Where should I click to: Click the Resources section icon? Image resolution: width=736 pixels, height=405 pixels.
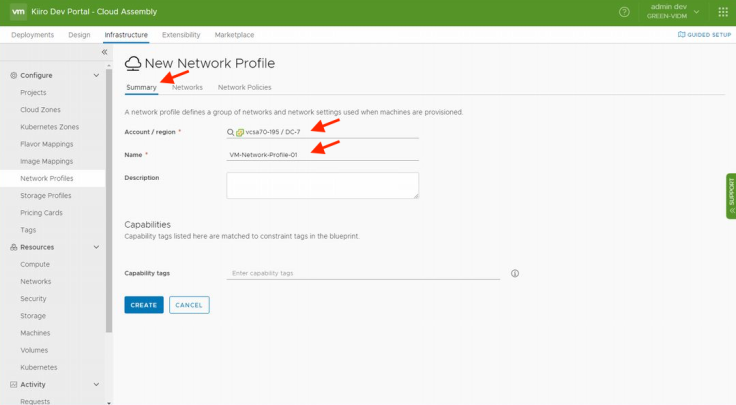(14, 247)
